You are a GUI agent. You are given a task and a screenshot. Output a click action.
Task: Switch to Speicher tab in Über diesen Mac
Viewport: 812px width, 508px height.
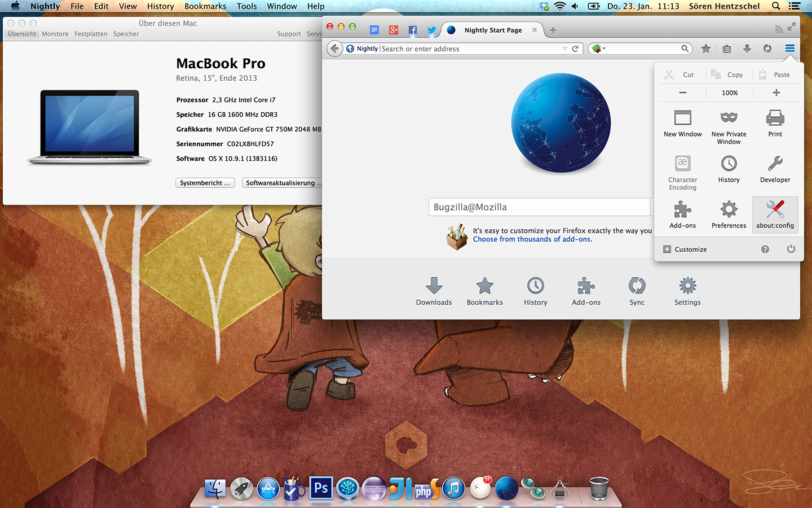[x=126, y=34]
